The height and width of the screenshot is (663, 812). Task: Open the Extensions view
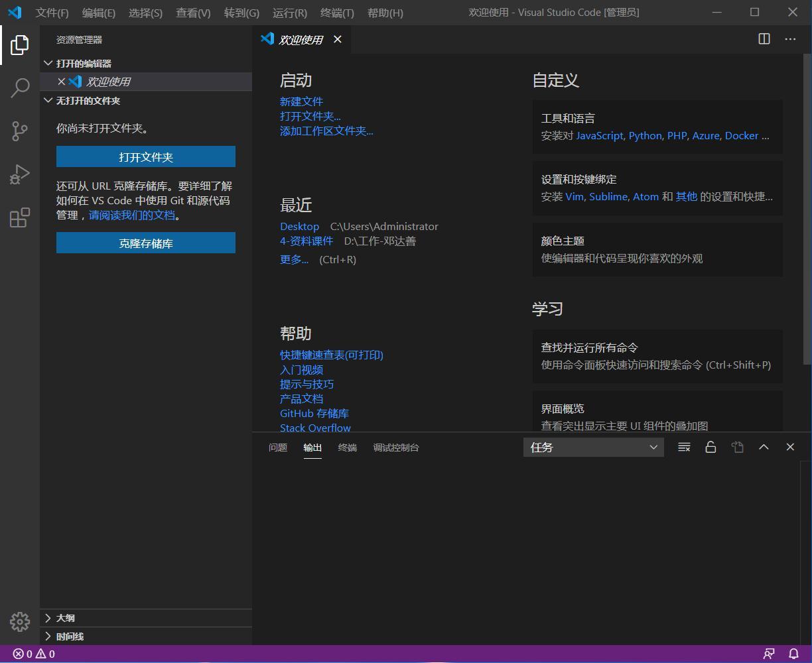click(20, 217)
